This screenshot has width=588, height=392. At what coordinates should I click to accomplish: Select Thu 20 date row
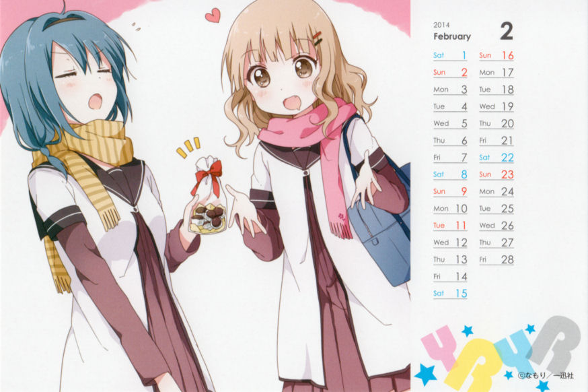click(496, 123)
